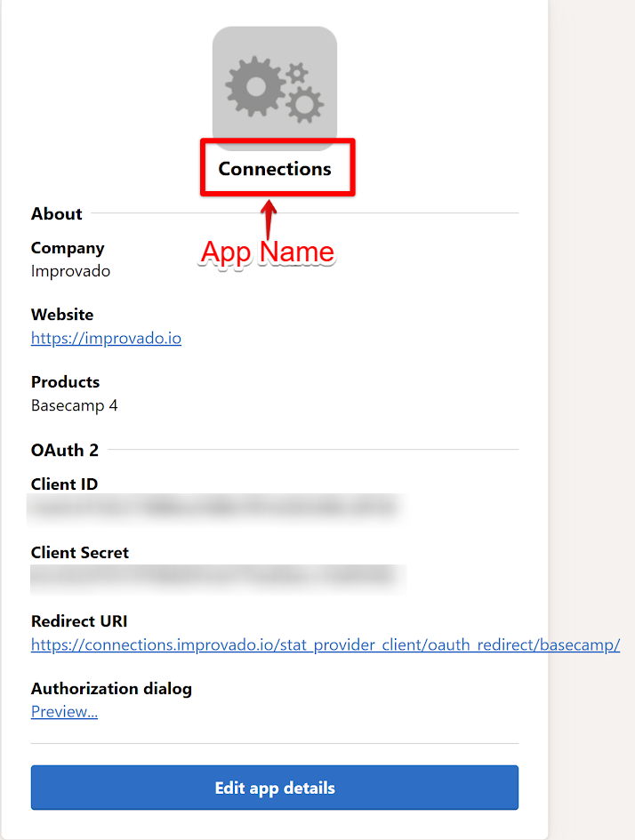Click the Products field label
The width and height of the screenshot is (635, 840).
click(66, 382)
